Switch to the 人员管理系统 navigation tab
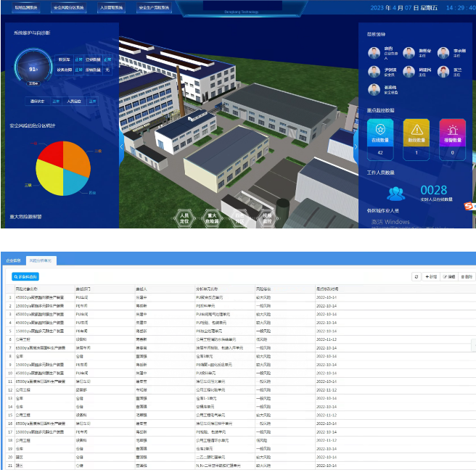 click(110, 9)
